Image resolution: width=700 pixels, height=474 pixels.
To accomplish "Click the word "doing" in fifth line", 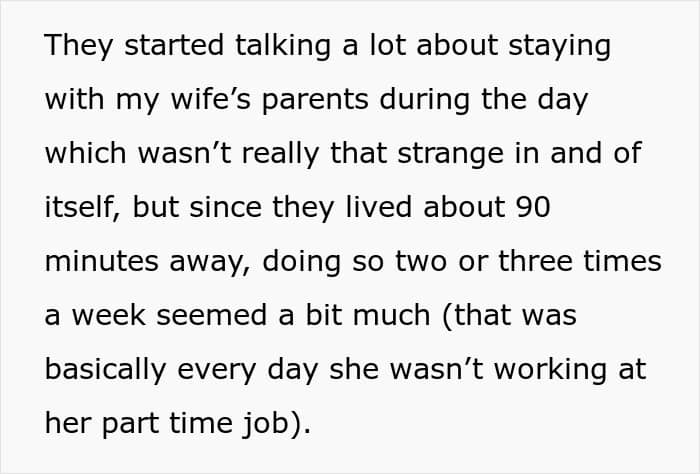I will 302,262.
